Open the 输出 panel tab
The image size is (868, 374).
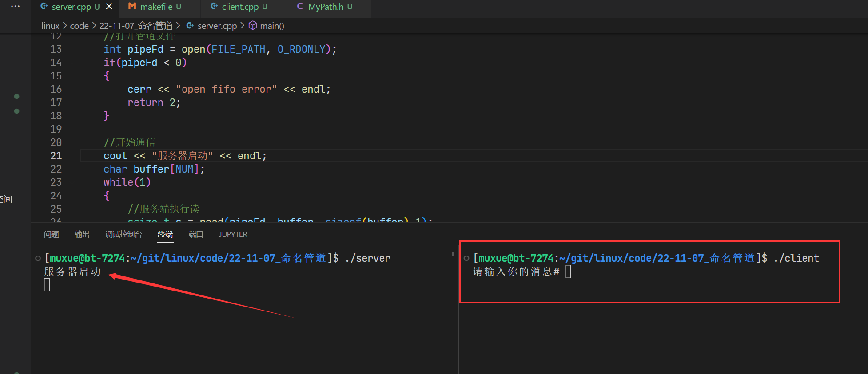(82, 234)
